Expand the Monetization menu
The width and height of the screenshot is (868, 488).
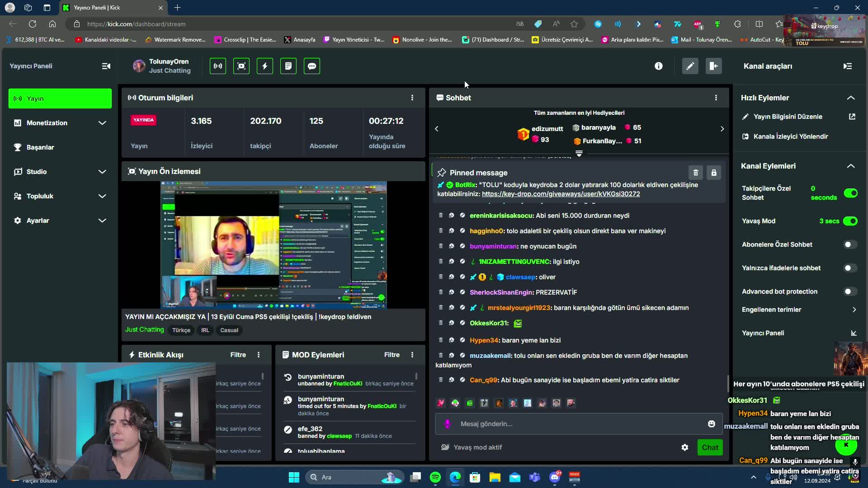pyautogui.click(x=60, y=123)
